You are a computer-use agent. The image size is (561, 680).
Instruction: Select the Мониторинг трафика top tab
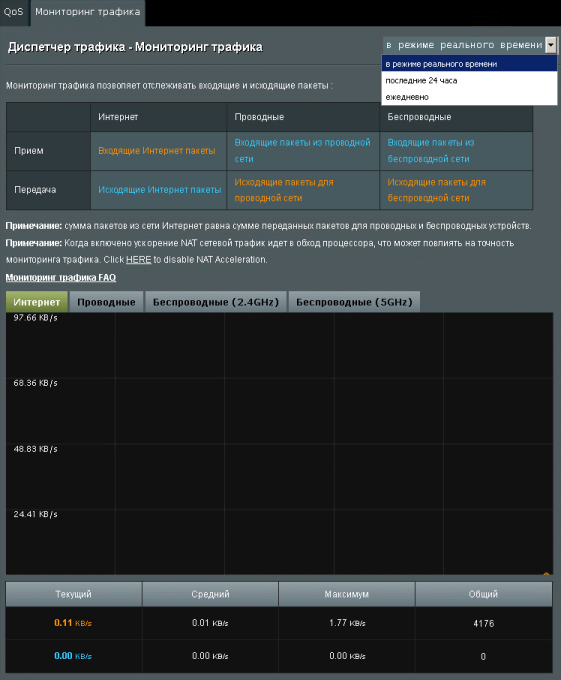(x=88, y=12)
